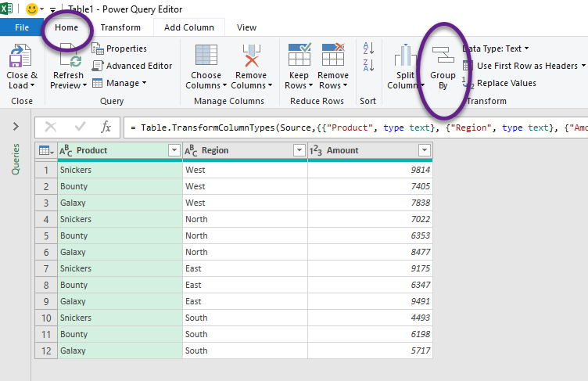
Task: Select the Amount column header
Action: click(x=370, y=150)
